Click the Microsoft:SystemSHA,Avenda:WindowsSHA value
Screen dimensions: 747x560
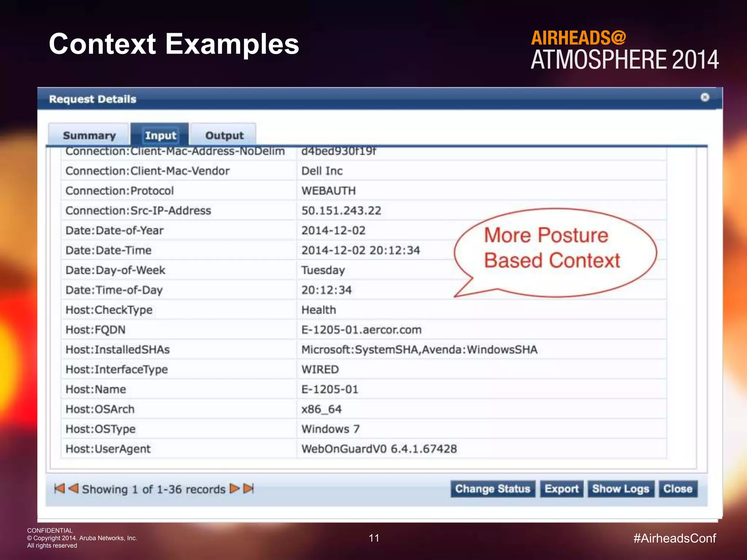tap(419, 350)
